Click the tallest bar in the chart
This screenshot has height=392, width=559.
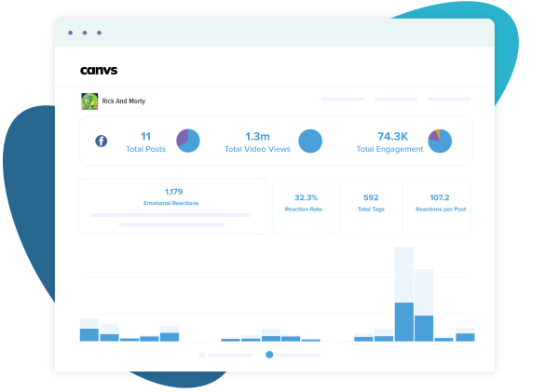[404, 294]
